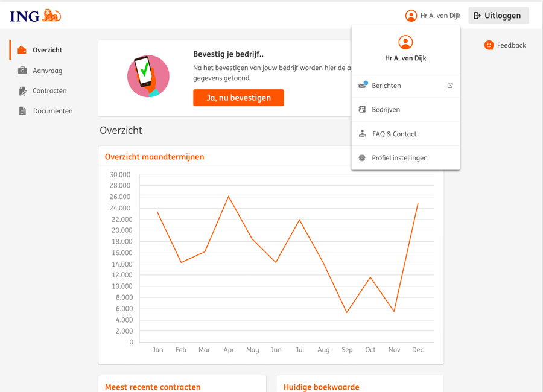
Task: Click the Contracten sidebar icon
Action: (22, 91)
